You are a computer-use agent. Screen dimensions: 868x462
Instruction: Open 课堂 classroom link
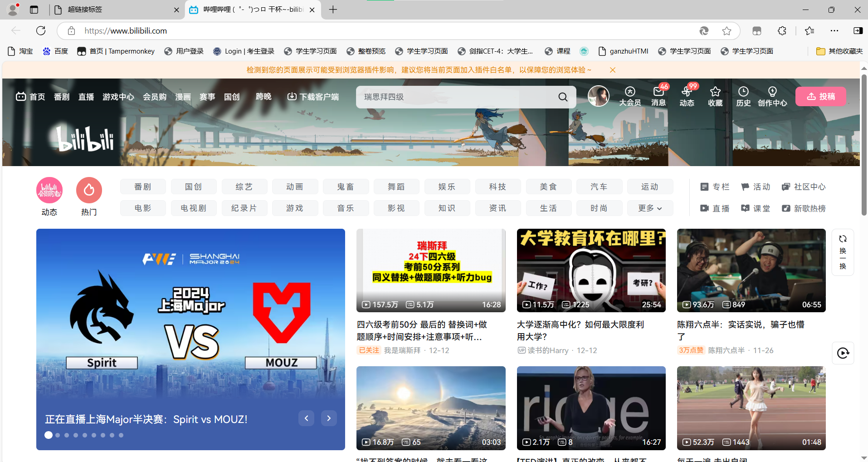click(x=756, y=208)
